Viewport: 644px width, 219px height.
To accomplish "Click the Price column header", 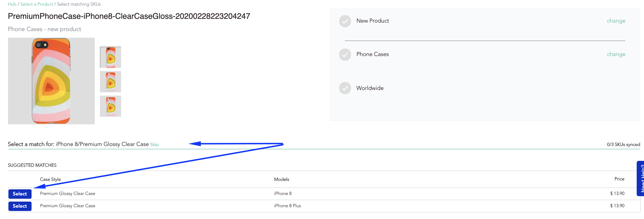I will [x=619, y=179].
